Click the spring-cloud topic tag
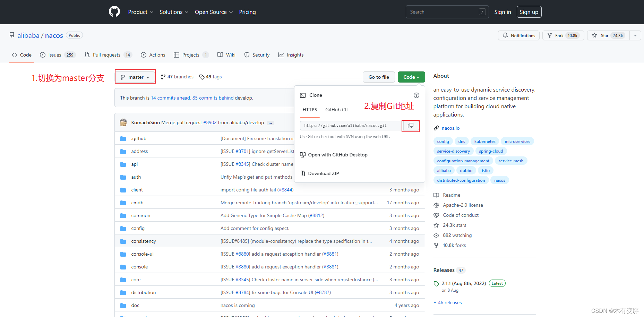The width and height of the screenshot is (644, 317). (x=491, y=151)
